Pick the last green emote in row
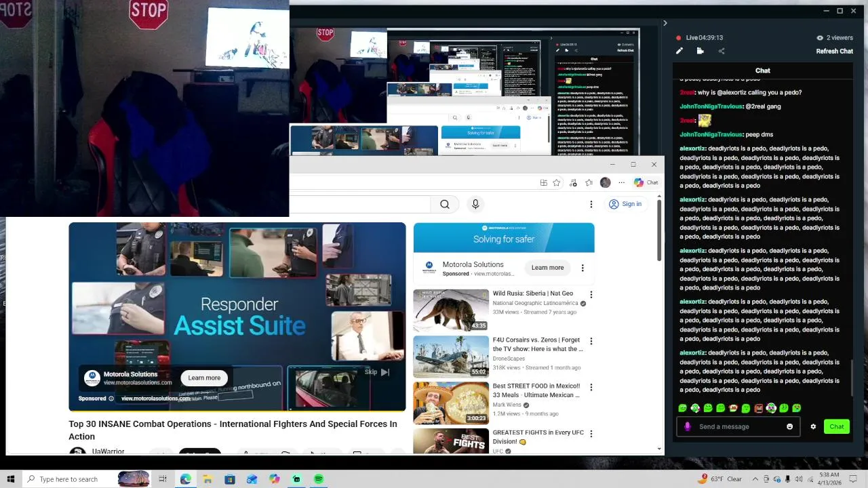This screenshot has width=868, height=488. point(797,408)
